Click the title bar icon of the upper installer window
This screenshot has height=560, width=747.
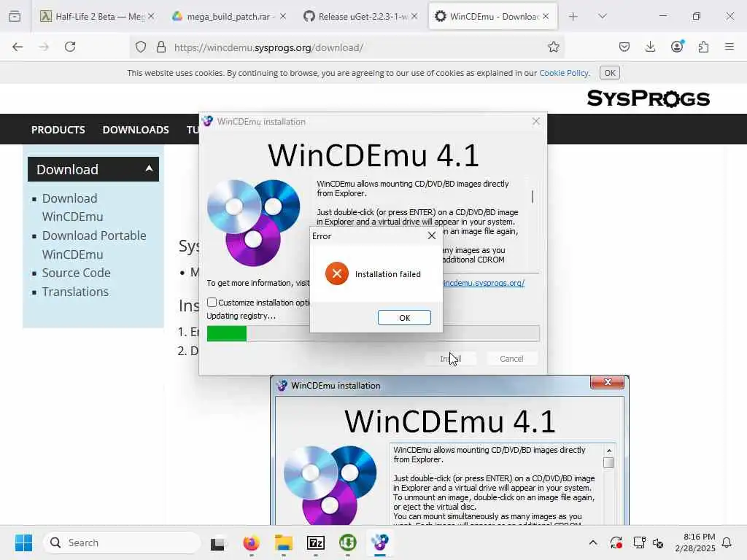coord(207,121)
